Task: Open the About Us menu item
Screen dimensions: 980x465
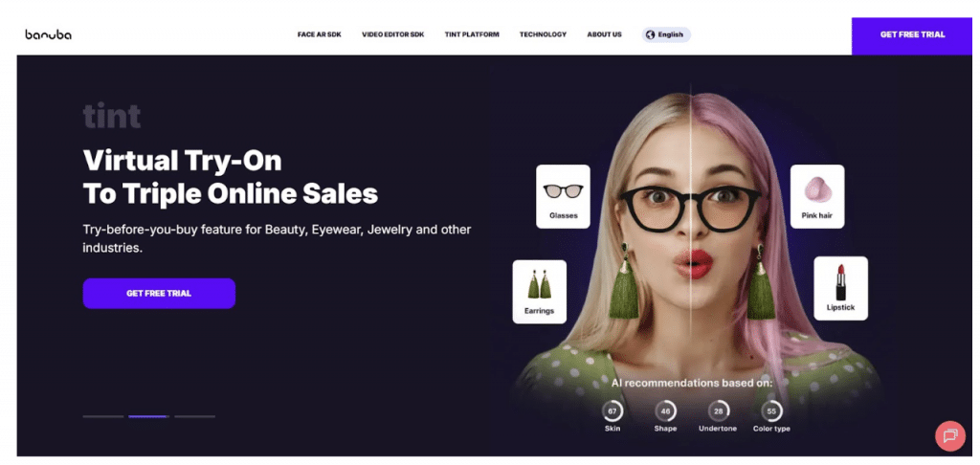Action: pyautogui.click(x=605, y=35)
